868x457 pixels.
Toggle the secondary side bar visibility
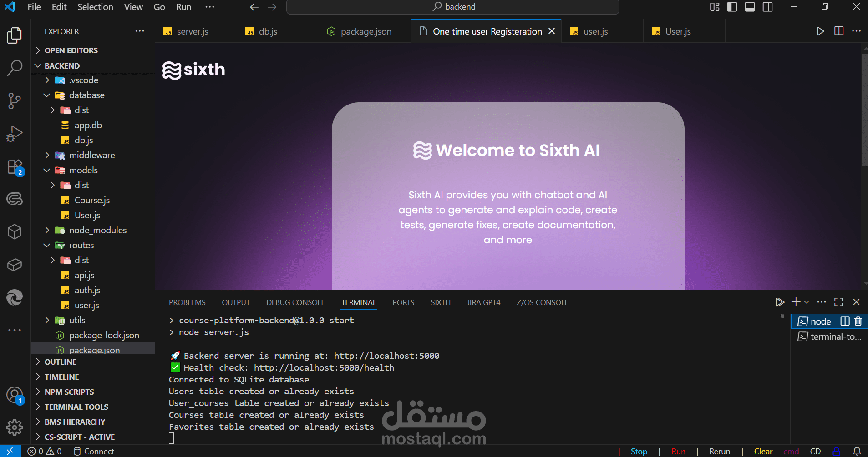[767, 7]
